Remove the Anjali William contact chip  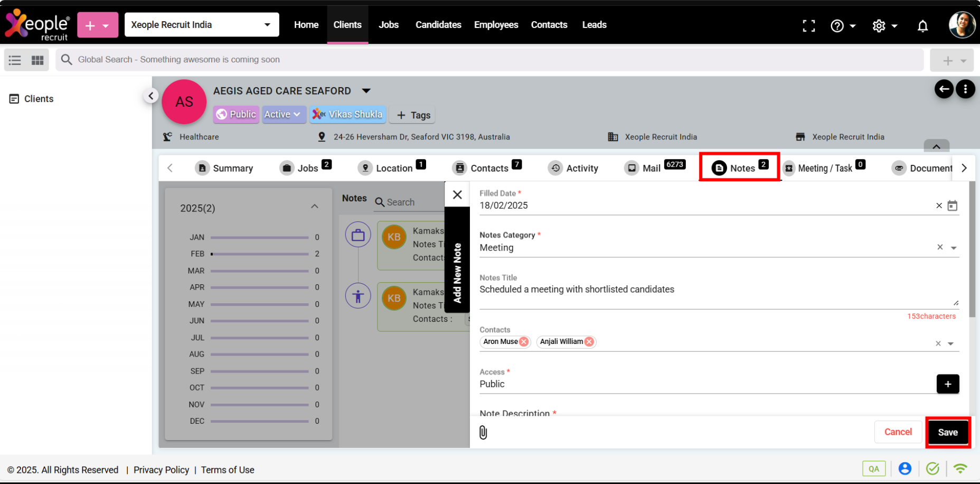click(589, 341)
